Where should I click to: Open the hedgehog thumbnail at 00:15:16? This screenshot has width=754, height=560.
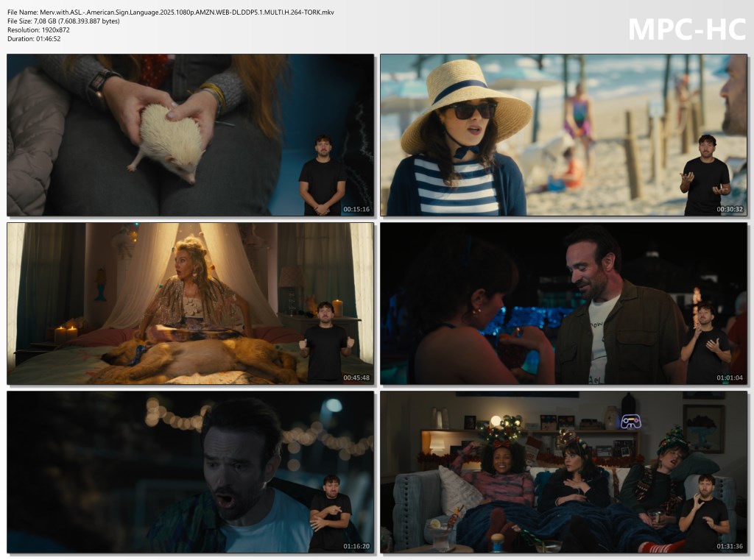190,135
